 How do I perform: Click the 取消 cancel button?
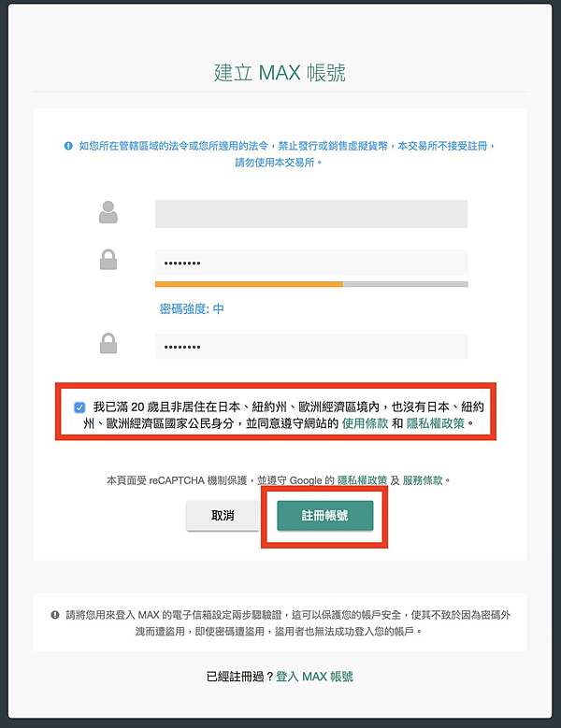pos(223,515)
